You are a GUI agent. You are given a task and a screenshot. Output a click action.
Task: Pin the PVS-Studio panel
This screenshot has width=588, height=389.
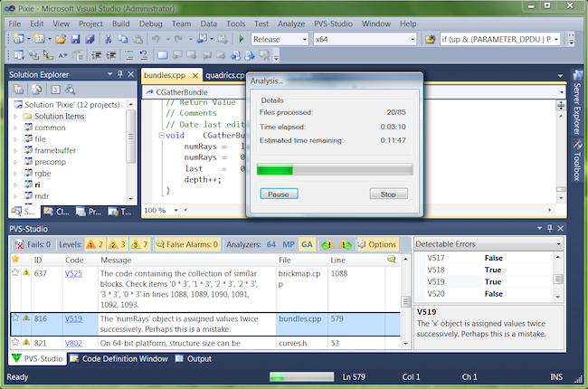click(550, 228)
